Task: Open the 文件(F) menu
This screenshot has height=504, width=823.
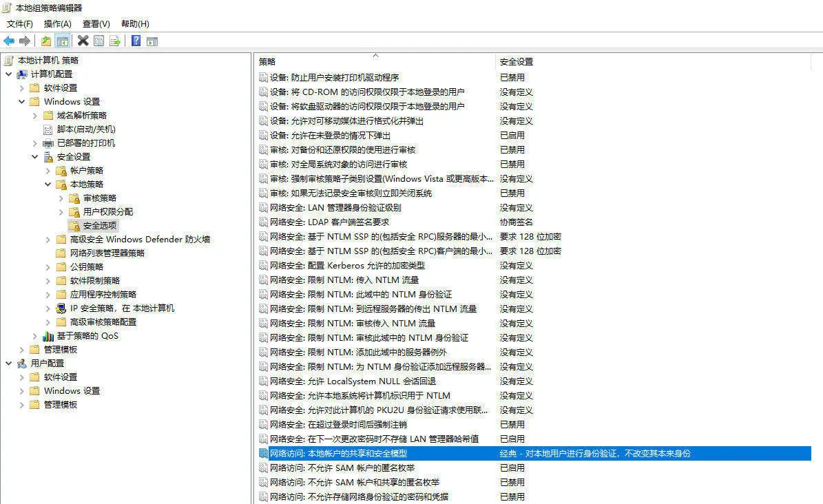Action: [x=20, y=24]
